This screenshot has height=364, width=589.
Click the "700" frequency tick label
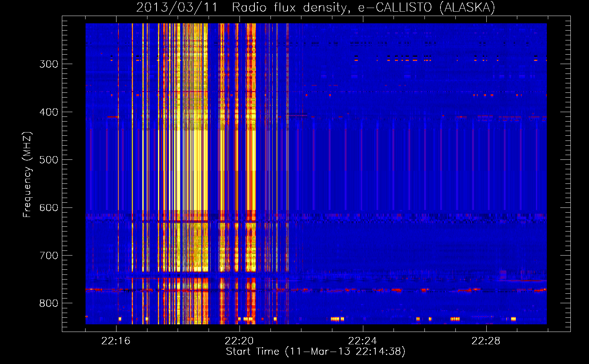click(x=49, y=256)
